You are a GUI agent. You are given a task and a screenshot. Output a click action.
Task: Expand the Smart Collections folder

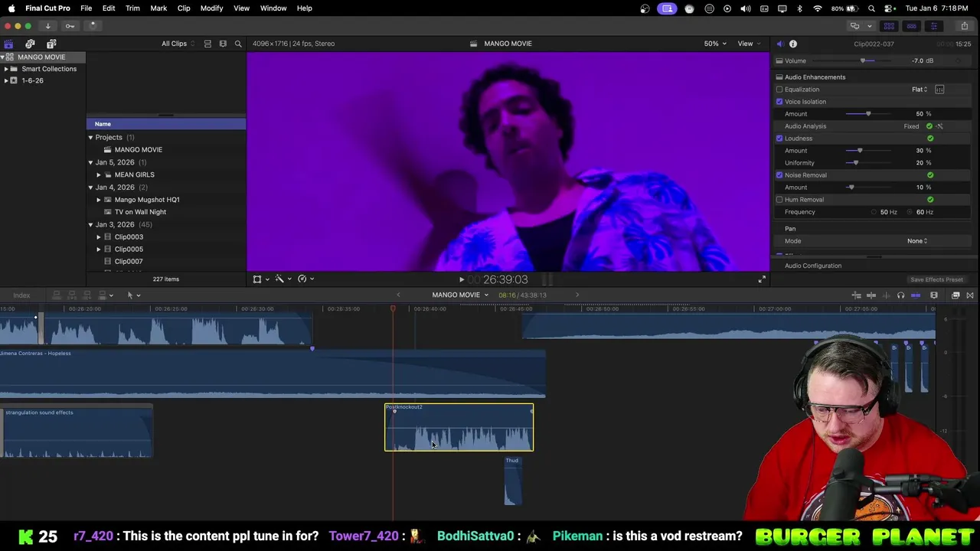pos(6,69)
